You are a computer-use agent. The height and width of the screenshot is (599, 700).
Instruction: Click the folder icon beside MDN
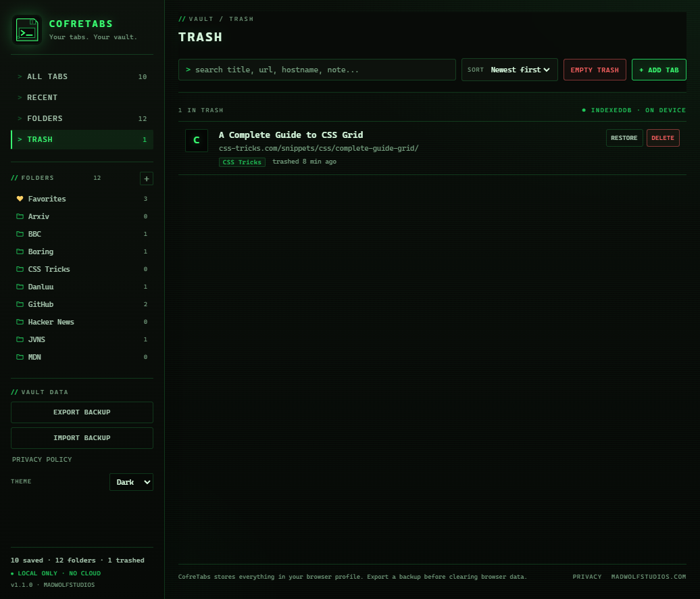[20, 357]
